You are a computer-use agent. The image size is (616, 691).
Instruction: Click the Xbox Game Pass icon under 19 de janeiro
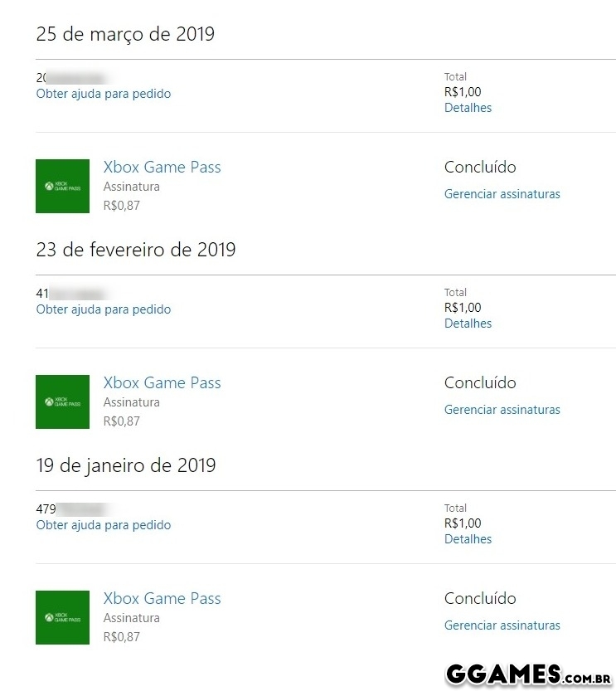pos(62,617)
